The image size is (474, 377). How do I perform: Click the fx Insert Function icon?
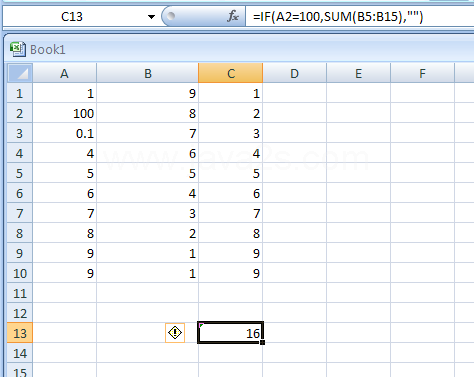point(233,16)
